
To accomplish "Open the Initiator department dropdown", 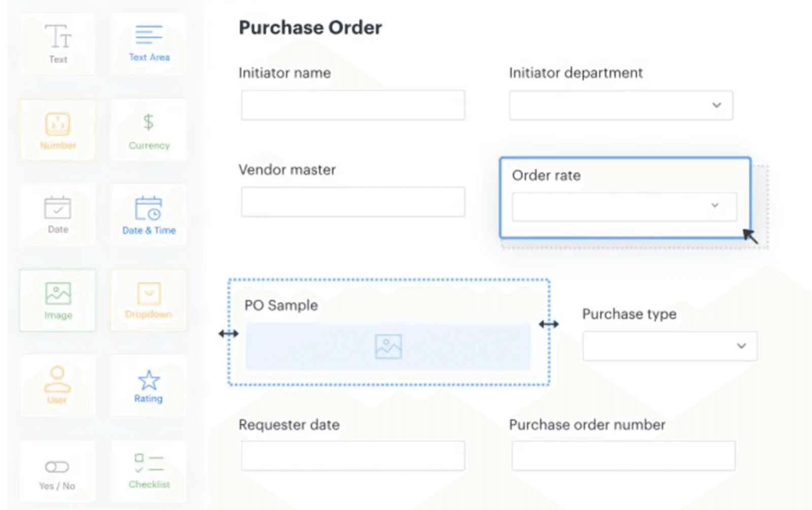I will (621, 105).
